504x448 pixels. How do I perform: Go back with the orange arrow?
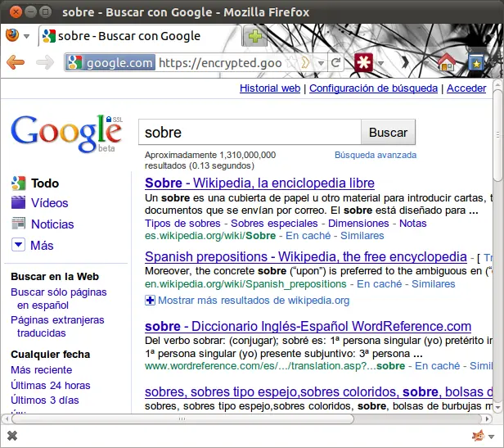click(16, 62)
